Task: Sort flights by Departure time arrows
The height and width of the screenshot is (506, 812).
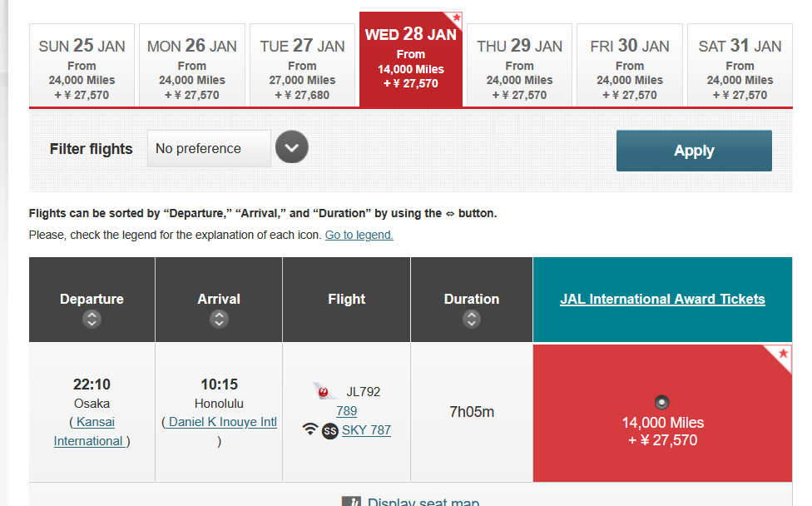Action: point(92,319)
